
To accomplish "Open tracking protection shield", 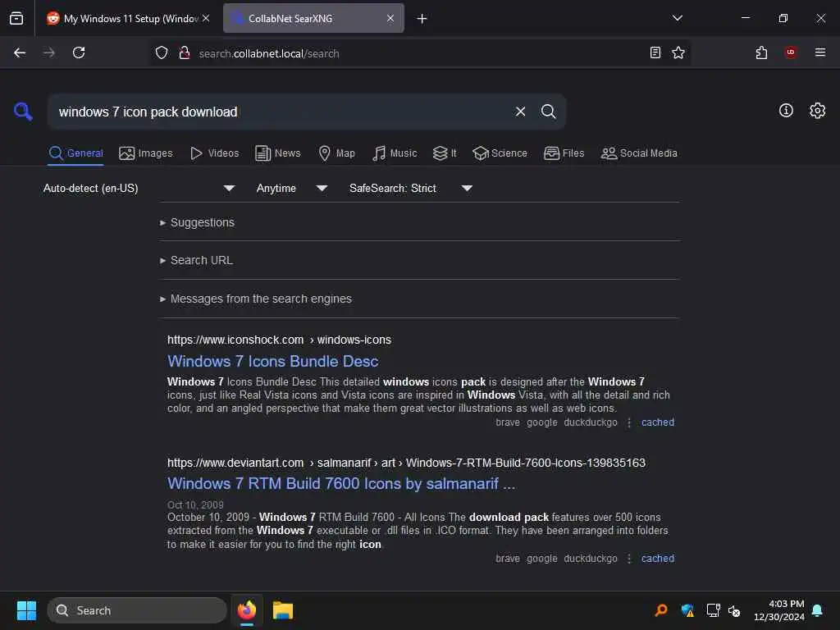I will pyautogui.click(x=162, y=53).
